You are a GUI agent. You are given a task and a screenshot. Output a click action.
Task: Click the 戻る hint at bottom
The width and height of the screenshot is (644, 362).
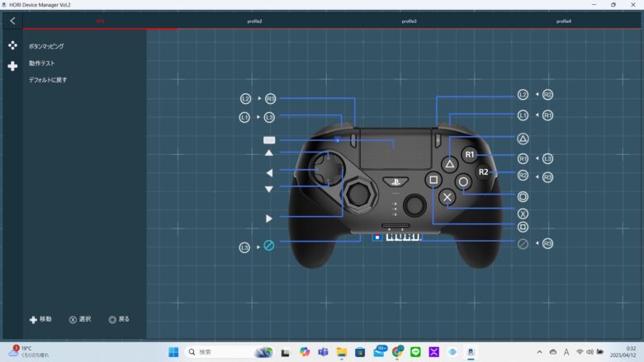[x=119, y=319]
